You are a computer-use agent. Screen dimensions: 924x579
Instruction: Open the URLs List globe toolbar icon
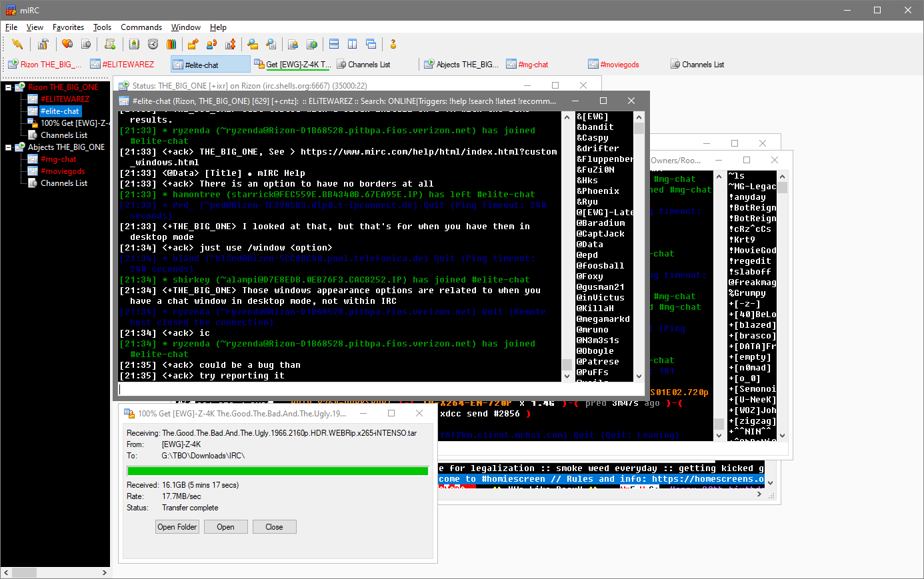point(311,44)
